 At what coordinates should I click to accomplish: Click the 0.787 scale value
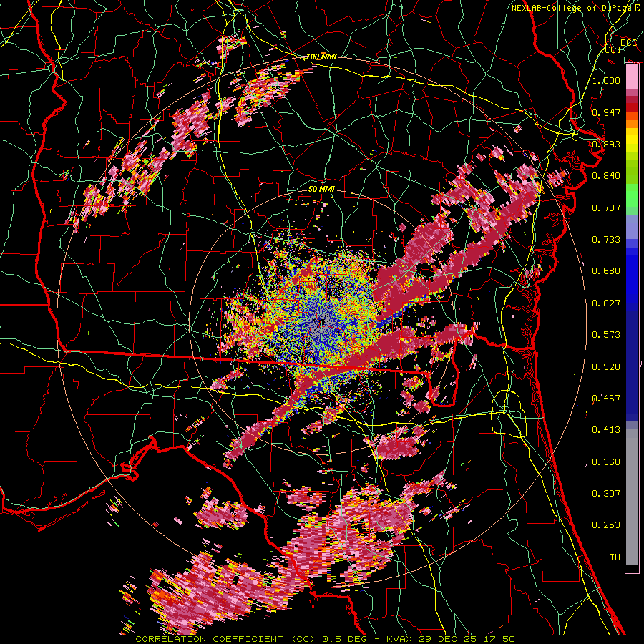pos(606,208)
